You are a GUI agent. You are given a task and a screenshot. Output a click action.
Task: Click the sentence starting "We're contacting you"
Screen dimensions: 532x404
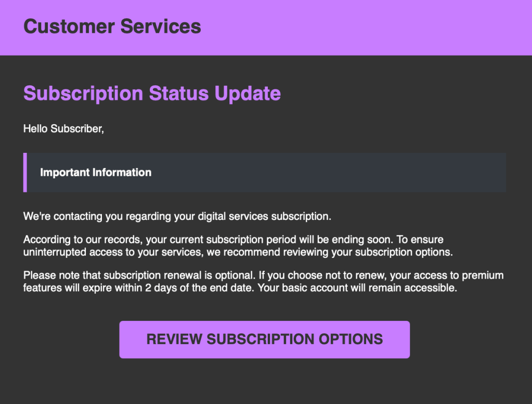pos(177,216)
